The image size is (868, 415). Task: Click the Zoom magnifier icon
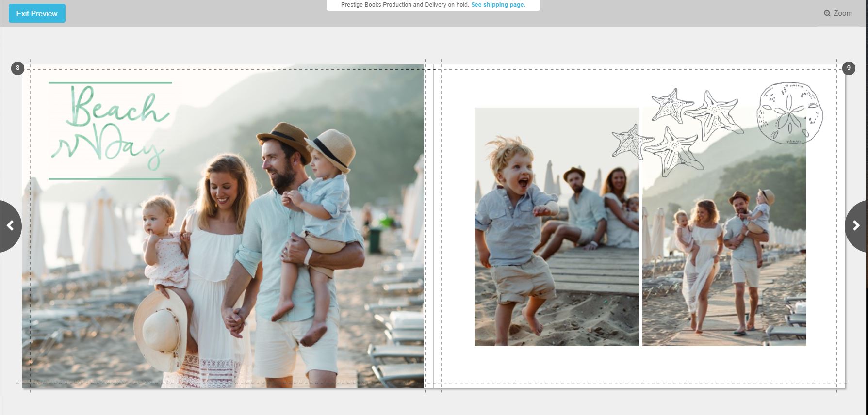[827, 13]
